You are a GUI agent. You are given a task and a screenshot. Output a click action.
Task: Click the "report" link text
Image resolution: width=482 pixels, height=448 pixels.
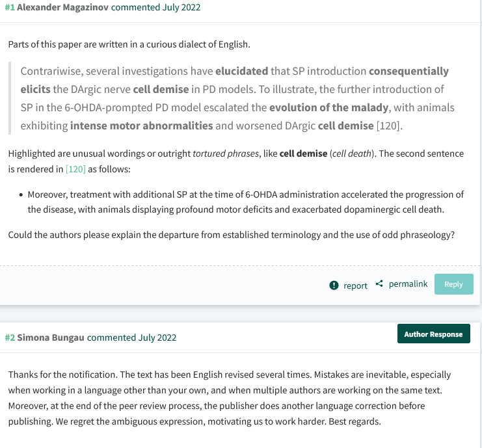point(355,285)
